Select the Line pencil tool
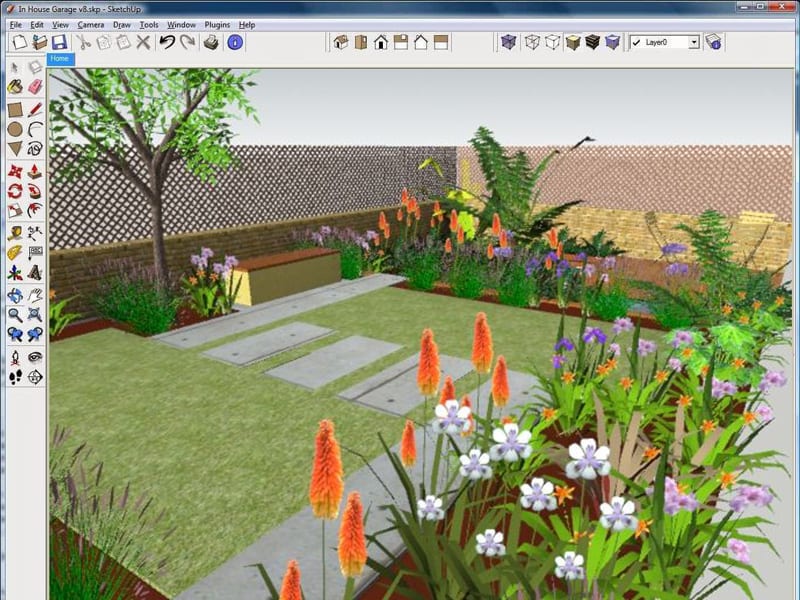 35,109
